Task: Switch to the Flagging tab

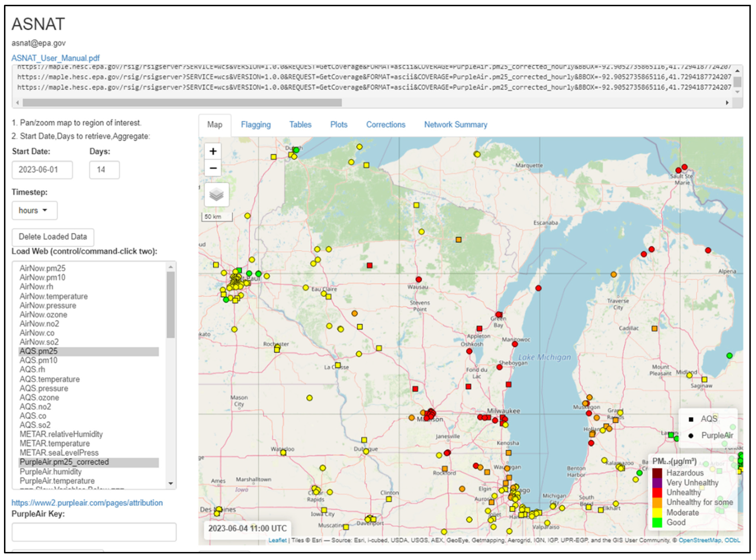Action: coord(255,125)
